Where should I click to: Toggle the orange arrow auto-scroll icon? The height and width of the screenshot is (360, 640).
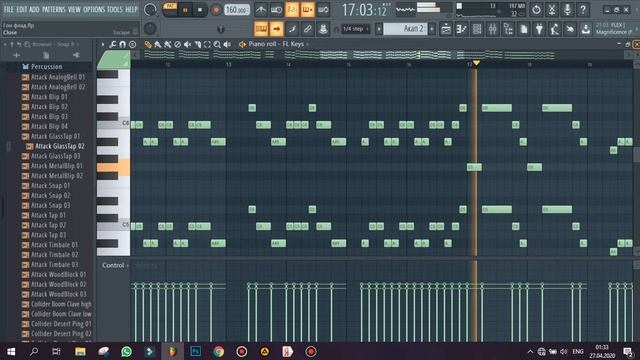point(276,29)
